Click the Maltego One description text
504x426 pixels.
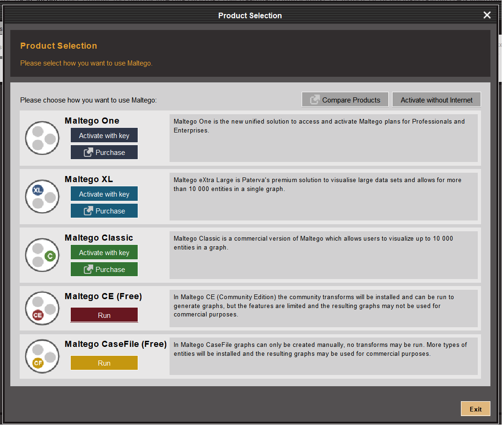(320, 126)
